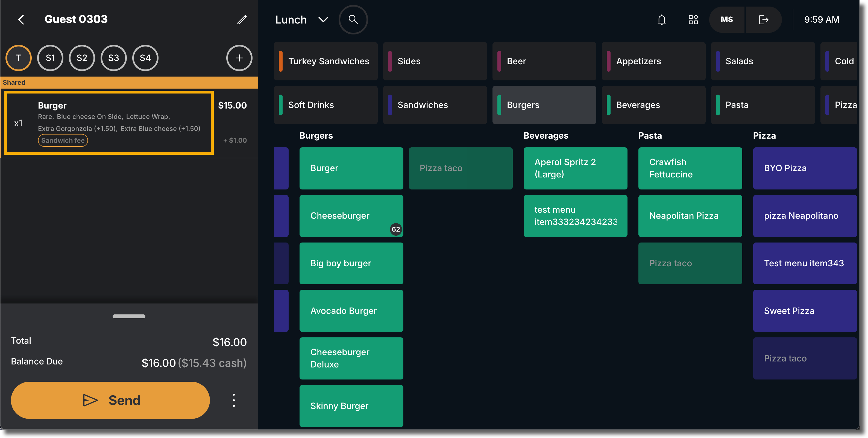Click the Balance Due amount
Screen dimensions: 868x438
194,363
